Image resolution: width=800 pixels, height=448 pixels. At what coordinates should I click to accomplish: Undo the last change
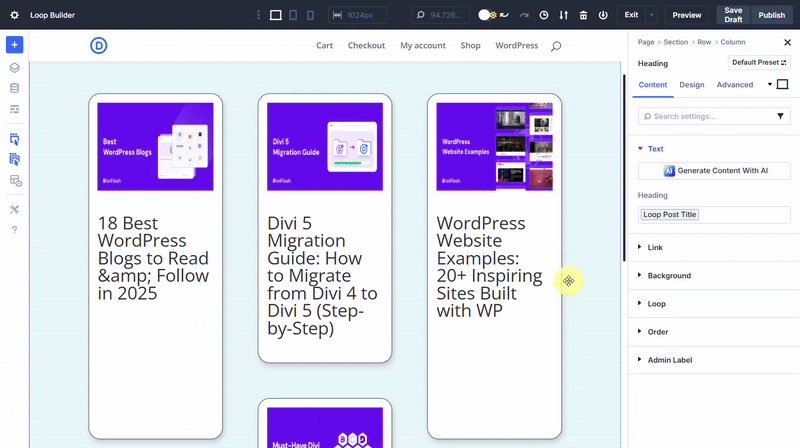click(x=505, y=15)
